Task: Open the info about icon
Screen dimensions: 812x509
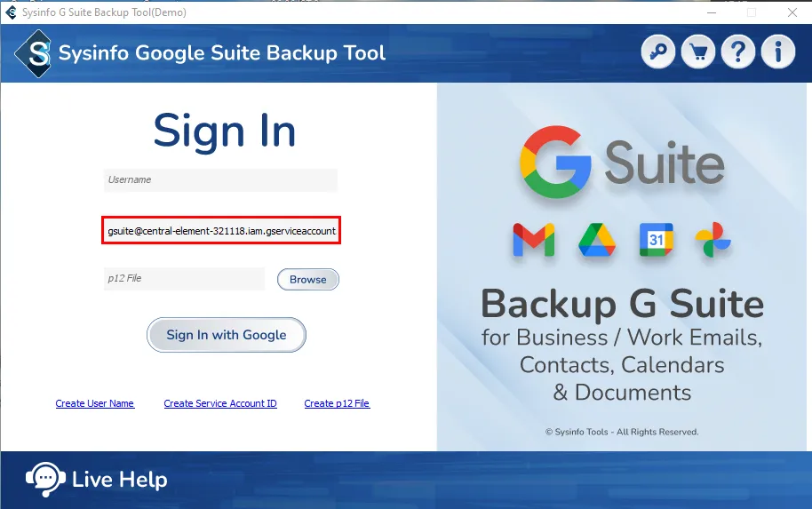Action: pos(778,52)
